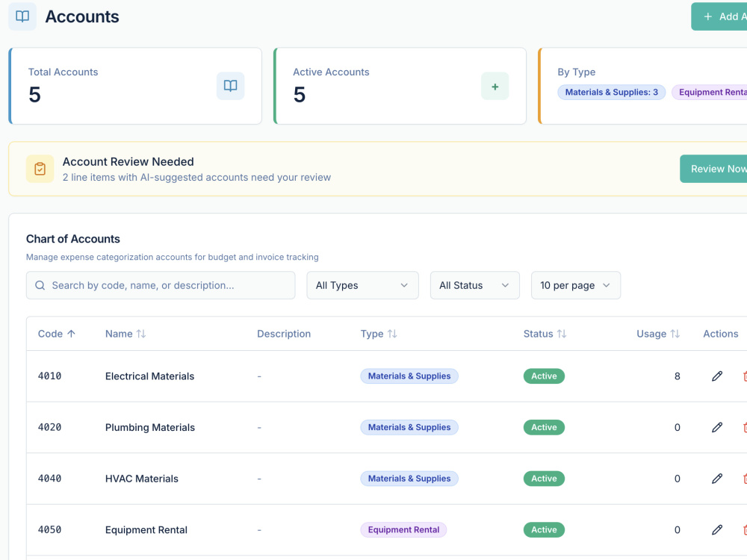Sort by Type column header
This screenshot has height=560, width=747.
click(379, 334)
